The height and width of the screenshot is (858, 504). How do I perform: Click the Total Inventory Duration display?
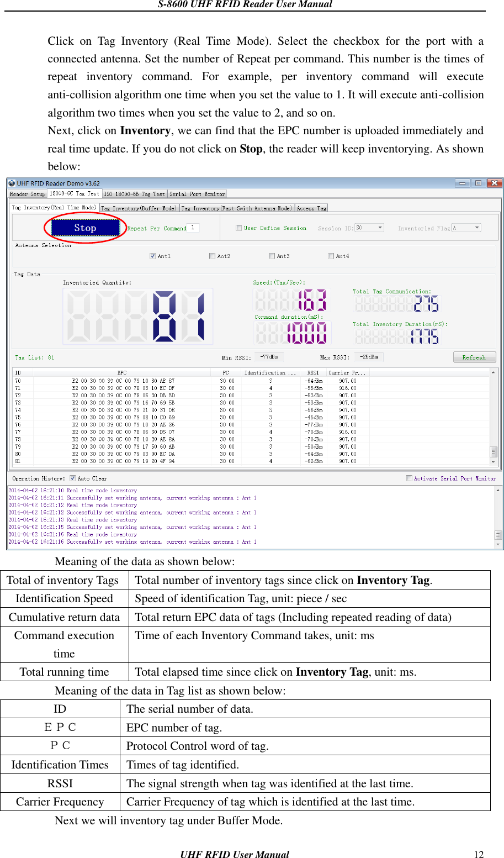point(397,336)
